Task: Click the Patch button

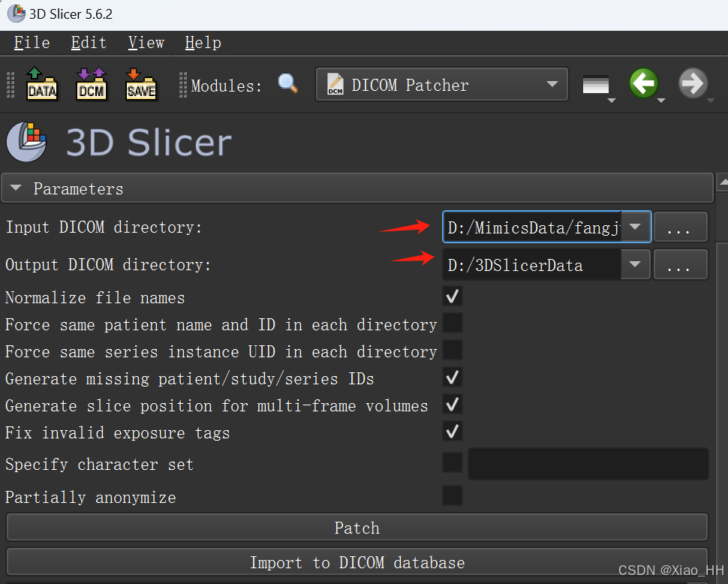Action: [357, 528]
